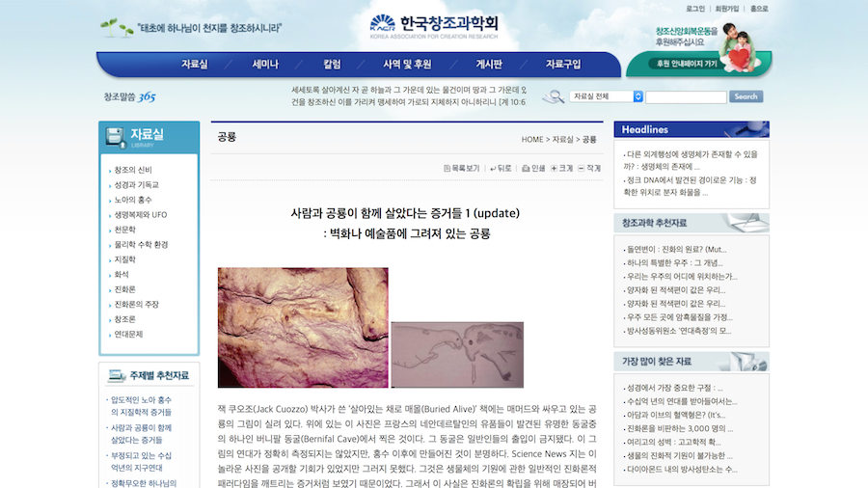
Task: Decrease text size with 작게 icon
Action: click(582, 168)
